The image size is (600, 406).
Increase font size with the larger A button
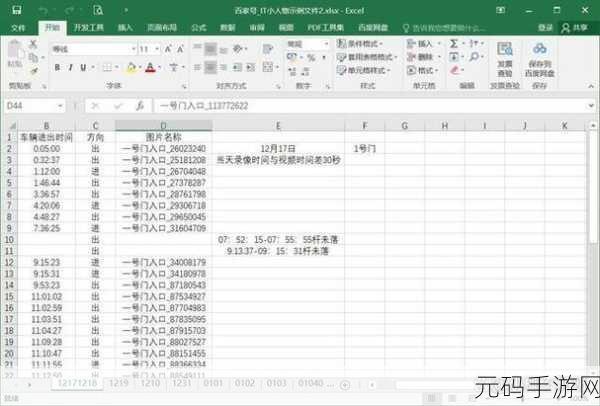tap(168, 49)
